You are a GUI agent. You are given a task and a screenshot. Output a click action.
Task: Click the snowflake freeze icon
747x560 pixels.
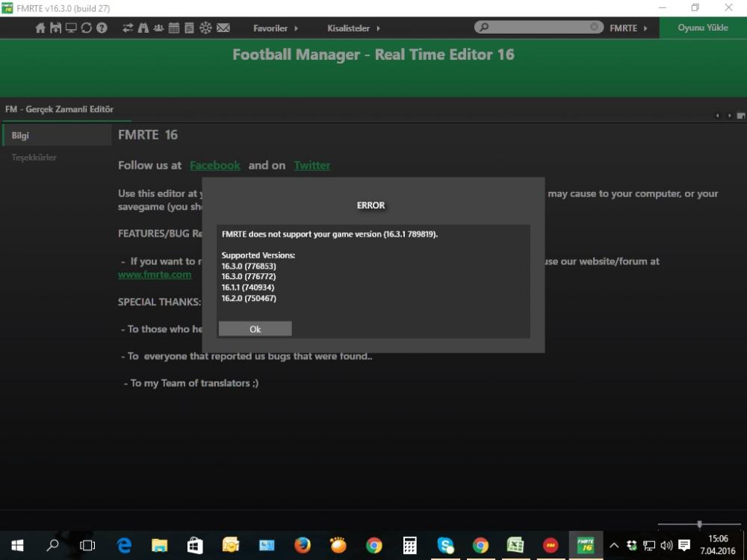point(205,28)
